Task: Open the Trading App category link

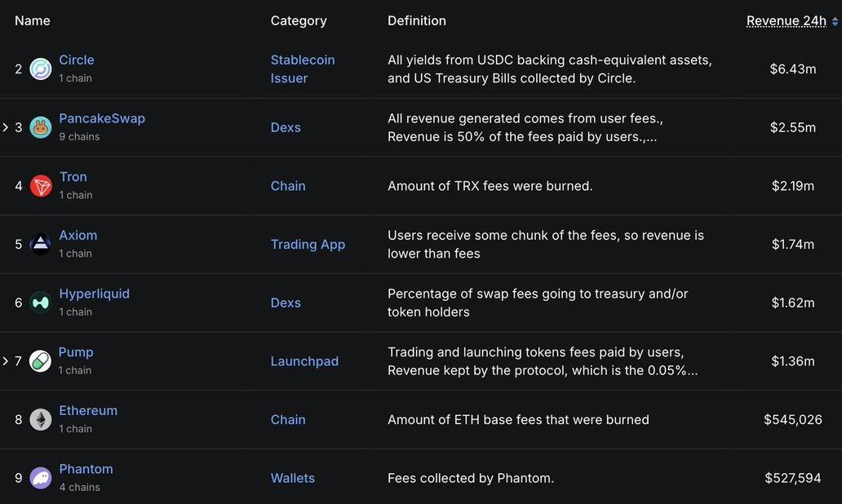Action: [308, 244]
